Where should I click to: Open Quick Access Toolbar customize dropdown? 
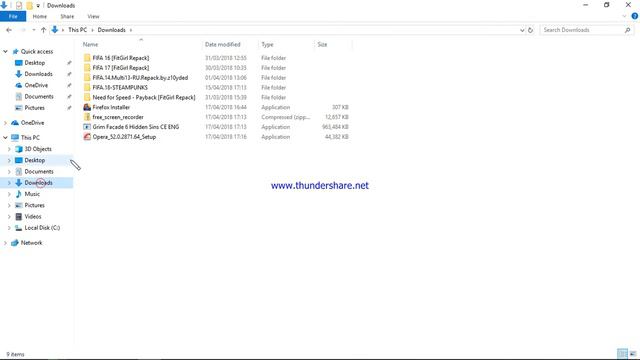pos(38,6)
